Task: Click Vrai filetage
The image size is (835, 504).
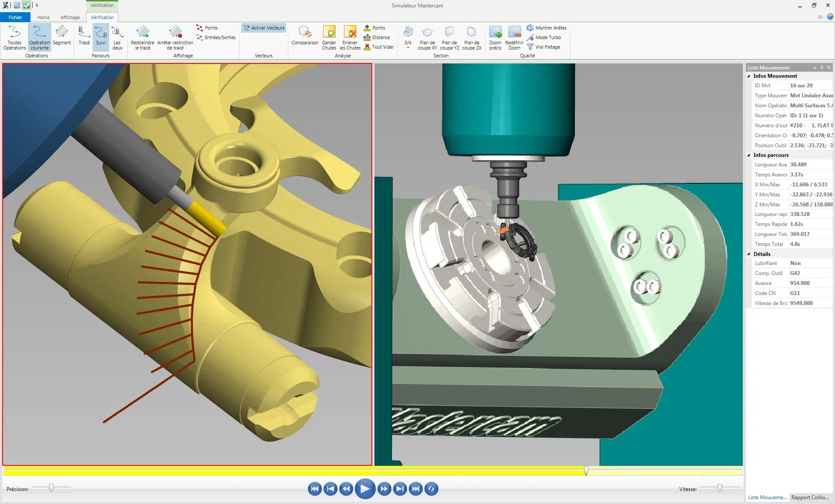Action: click(x=543, y=47)
